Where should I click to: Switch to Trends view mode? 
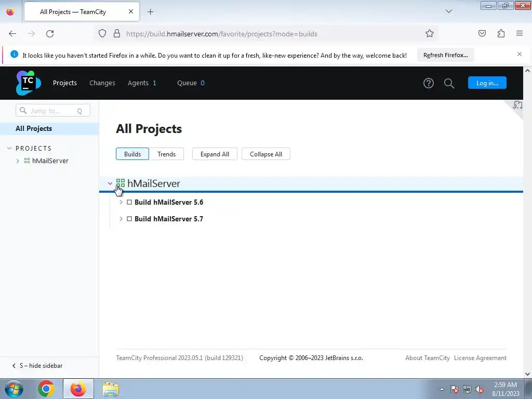[x=166, y=154]
